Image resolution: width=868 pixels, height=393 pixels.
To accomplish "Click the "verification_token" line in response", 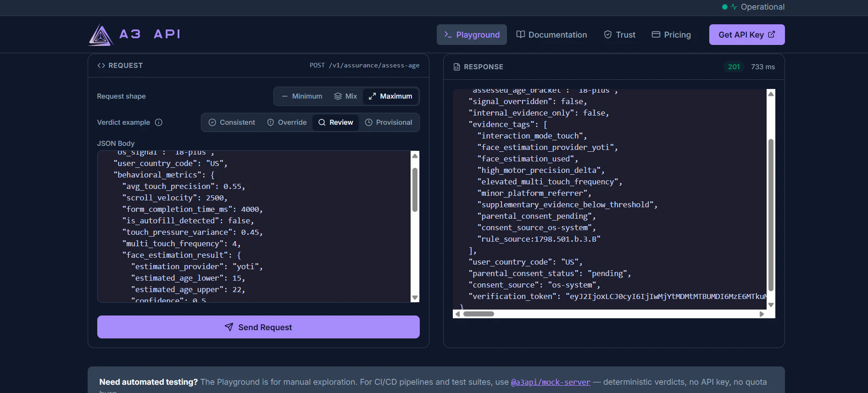I will [617, 296].
